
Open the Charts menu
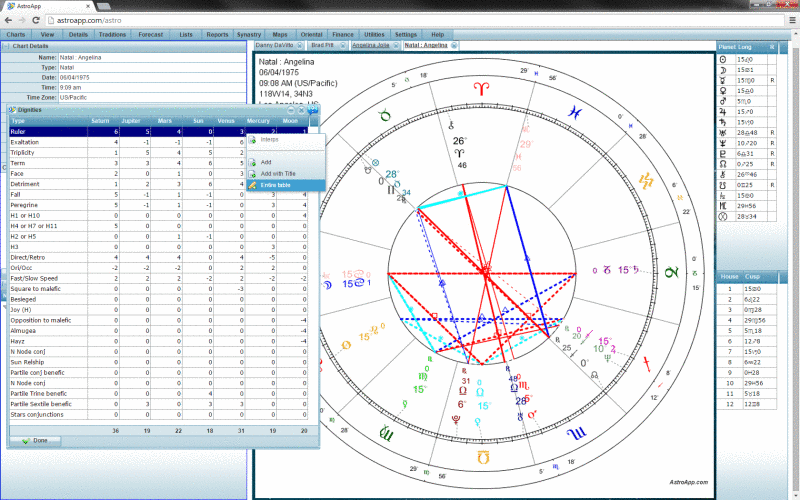coord(16,33)
